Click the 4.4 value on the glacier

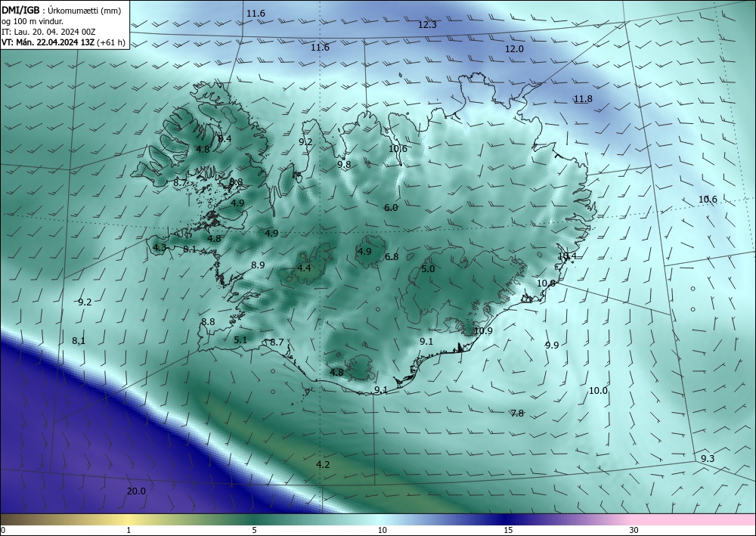pos(304,268)
